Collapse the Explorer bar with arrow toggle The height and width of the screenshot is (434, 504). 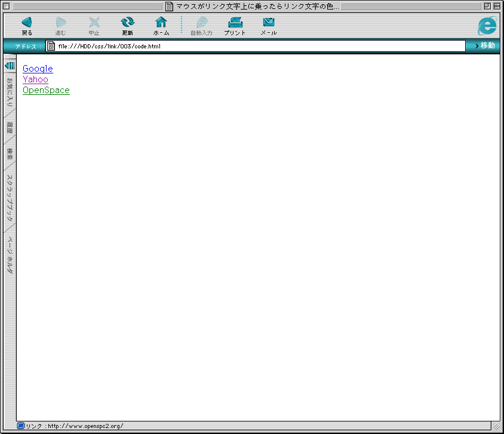[x=10, y=65]
